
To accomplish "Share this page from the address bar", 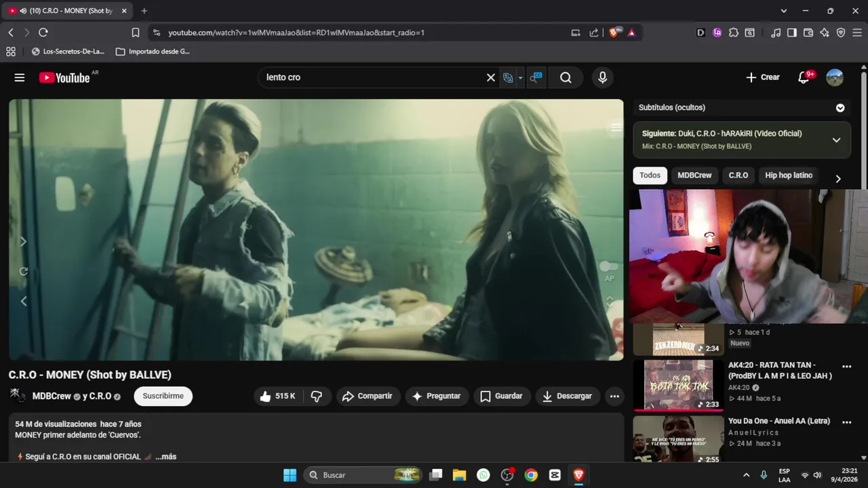I will [x=594, y=33].
